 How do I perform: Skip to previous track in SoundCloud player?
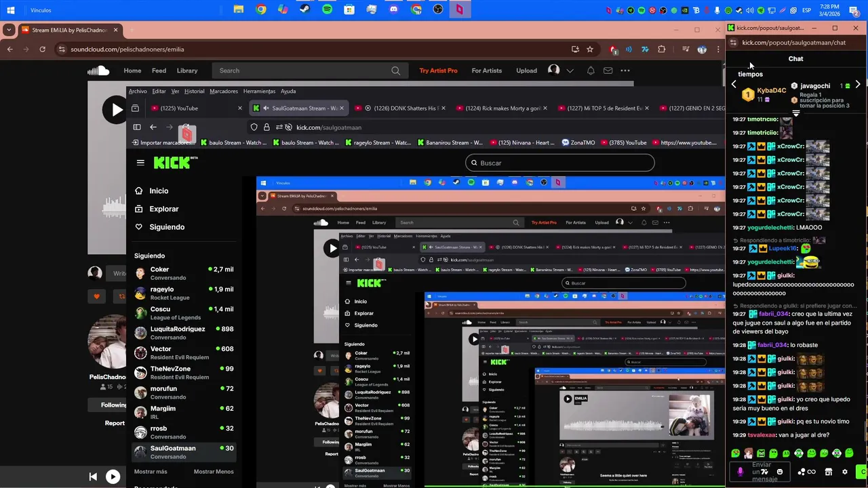(93, 477)
